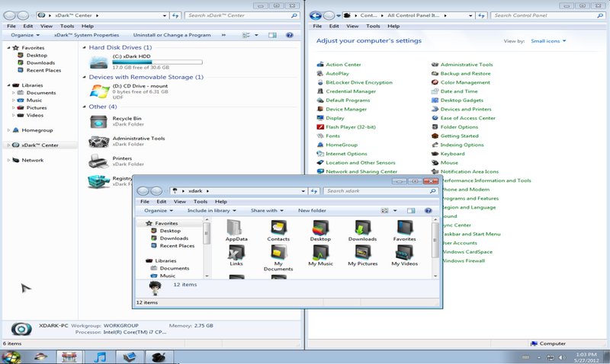The width and height of the screenshot is (610, 364).
Task: Open the View by Small icons dropdown
Action: point(548,41)
